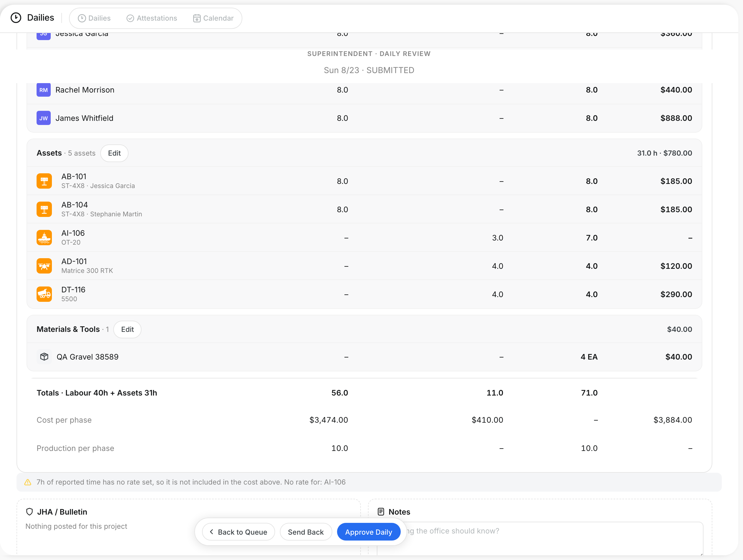The height and width of the screenshot is (560, 743).
Task: Open the Dailies tab
Action: click(x=94, y=18)
